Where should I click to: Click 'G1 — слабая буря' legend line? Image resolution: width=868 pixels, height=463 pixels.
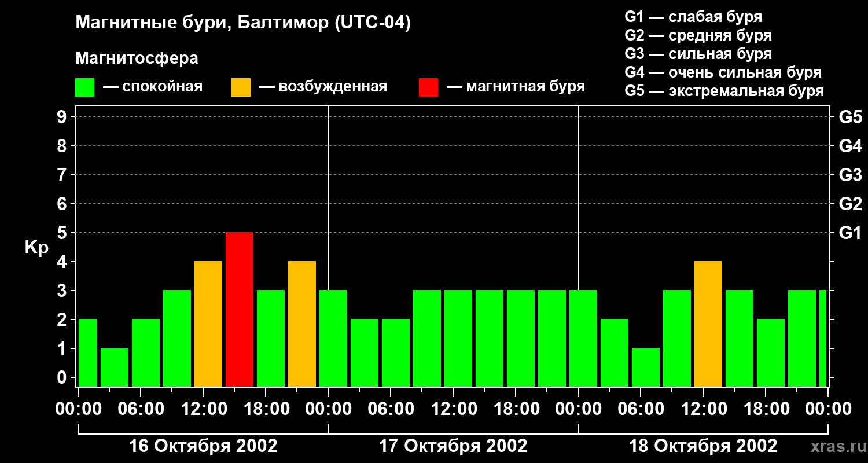tap(693, 17)
